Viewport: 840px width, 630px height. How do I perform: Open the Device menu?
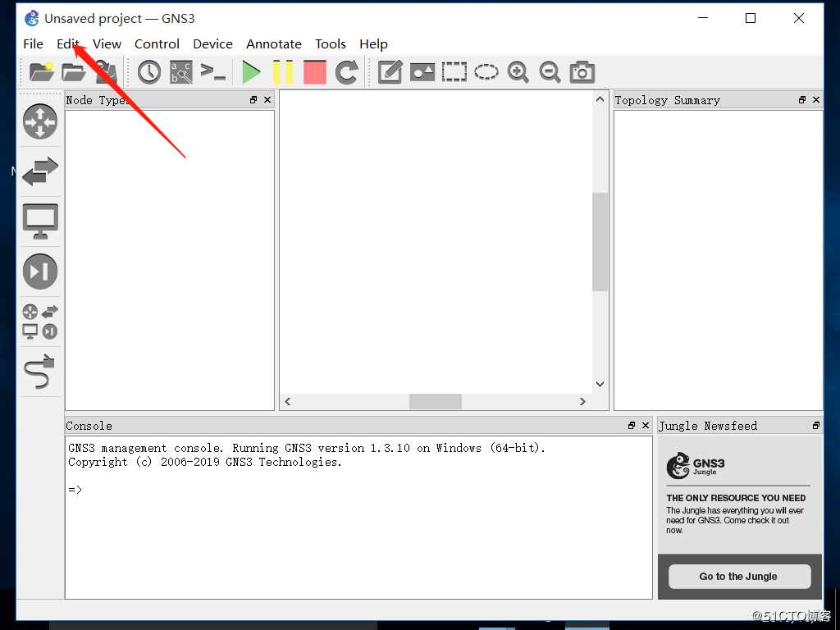coord(212,44)
